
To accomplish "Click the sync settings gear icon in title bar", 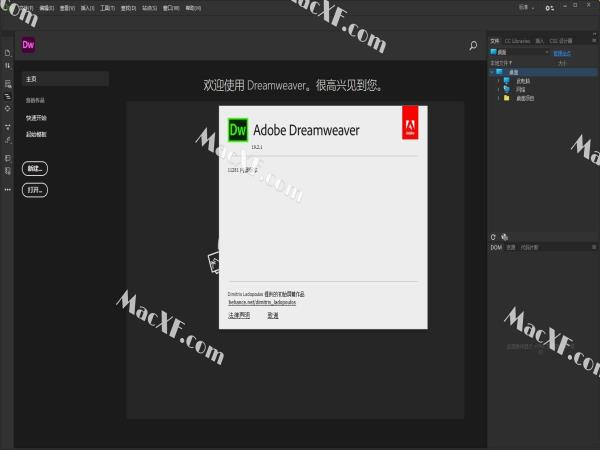I will pos(549,8).
